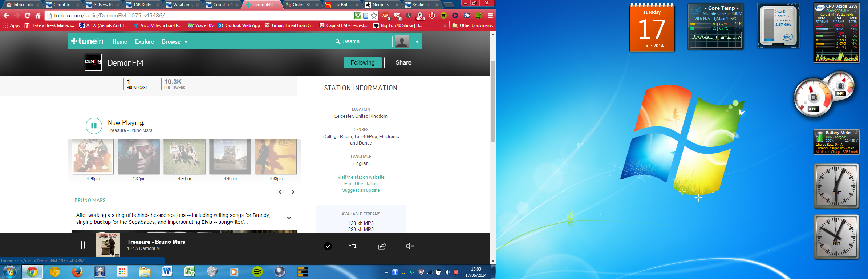Viewport: 868px width, 279px height.
Task: Switch to The Brits browser tab
Action: click(x=341, y=5)
